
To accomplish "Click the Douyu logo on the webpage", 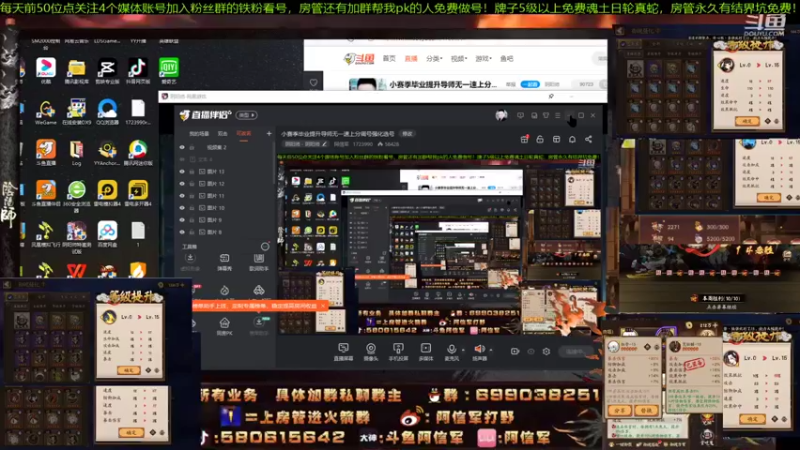I will click(x=359, y=59).
